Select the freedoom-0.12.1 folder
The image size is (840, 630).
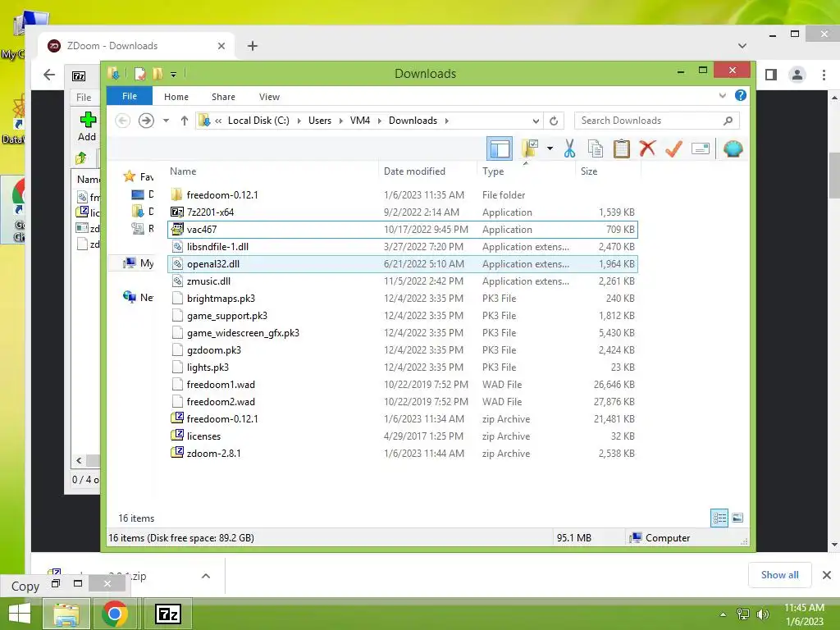(402, 195)
